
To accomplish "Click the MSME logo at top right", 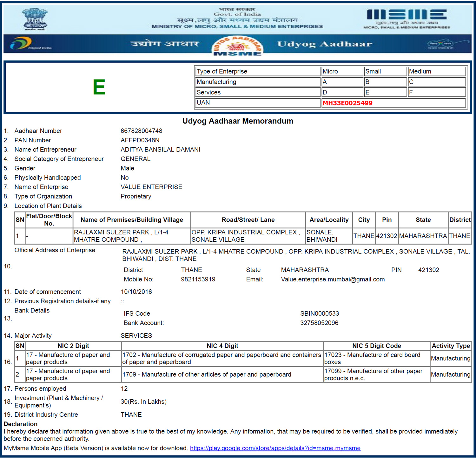I will (407, 18).
